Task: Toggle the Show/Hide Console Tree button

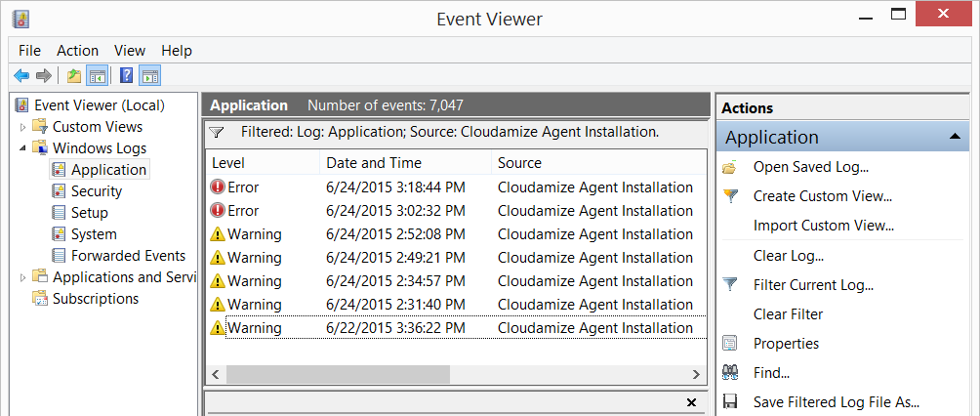Action: pos(98,75)
